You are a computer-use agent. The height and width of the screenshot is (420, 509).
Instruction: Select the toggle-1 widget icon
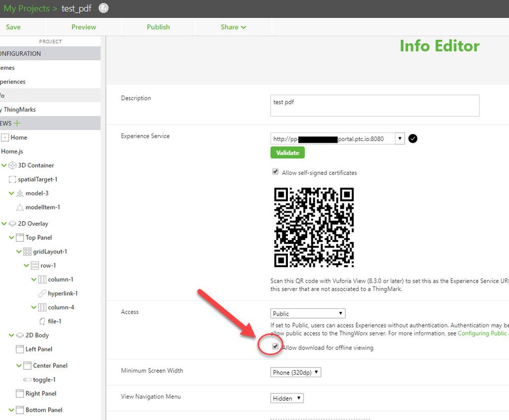point(28,380)
